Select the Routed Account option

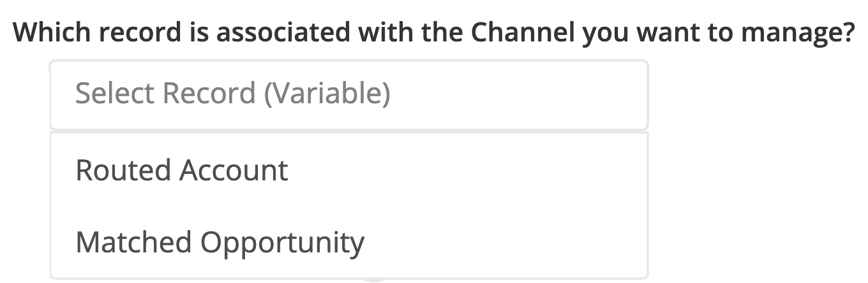[182, 171]
